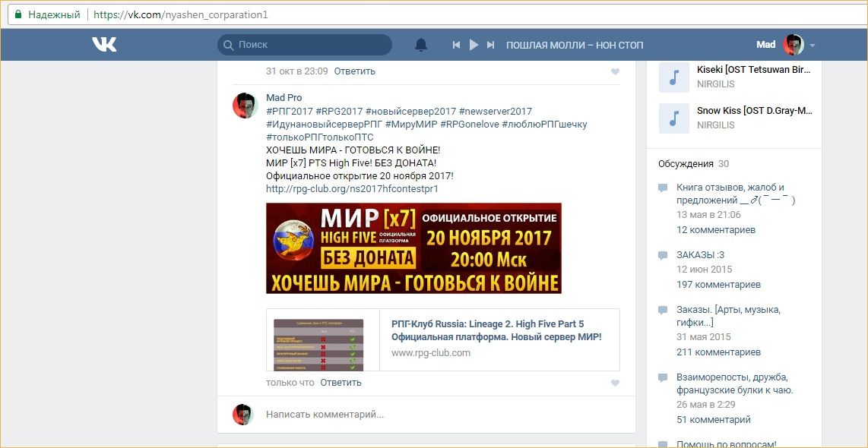The width and height of the screenshot is (868, 448).
Task: Skip to previous track in header player
Action: click(x=457, y=45)
